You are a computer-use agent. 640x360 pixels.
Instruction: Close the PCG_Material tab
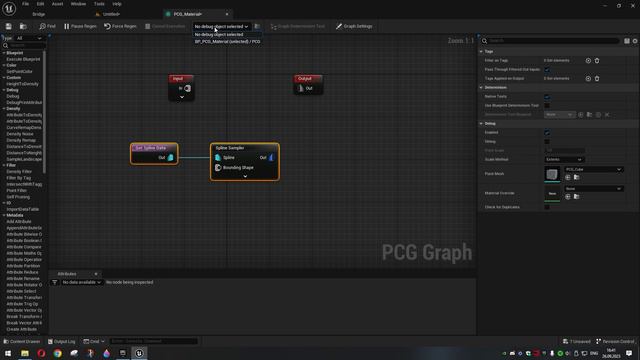click(x=227, y=14)
